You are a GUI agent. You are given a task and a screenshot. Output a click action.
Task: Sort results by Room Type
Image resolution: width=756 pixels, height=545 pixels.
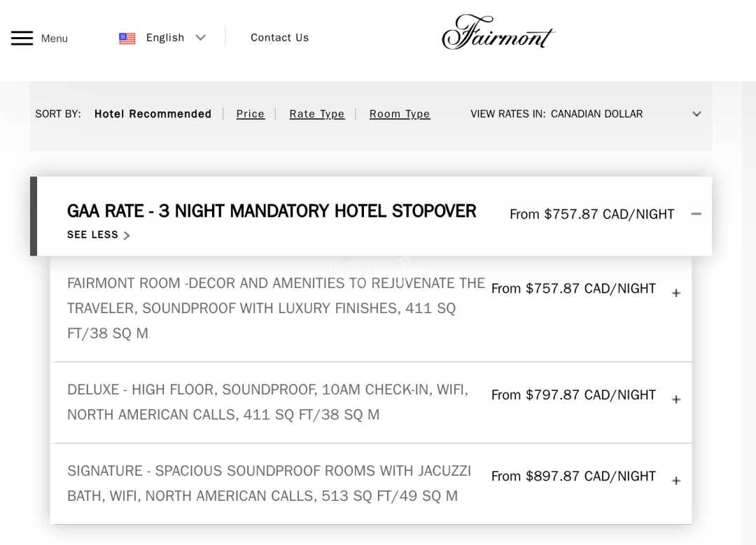pyautogui.click(x=400, y=114)
